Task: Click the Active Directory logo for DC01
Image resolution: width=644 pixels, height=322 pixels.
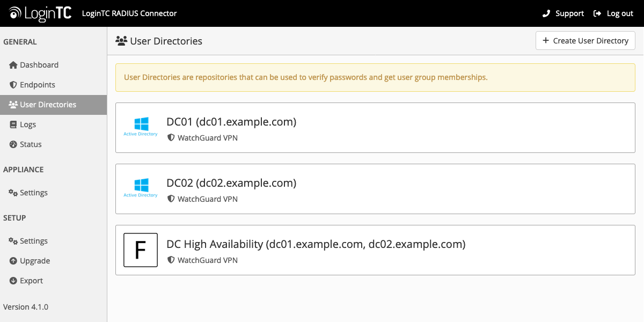Action: coord(140,124)
